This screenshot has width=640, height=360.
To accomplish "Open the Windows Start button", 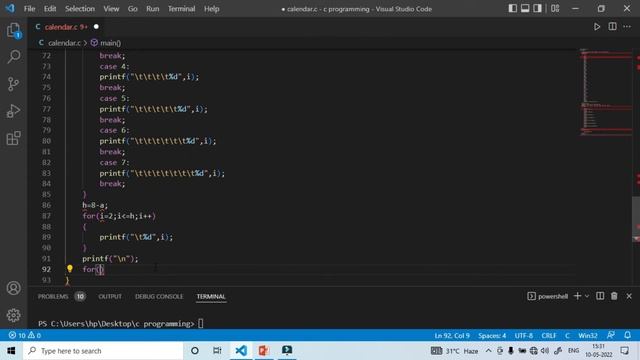I will click(x=11, y=351).
